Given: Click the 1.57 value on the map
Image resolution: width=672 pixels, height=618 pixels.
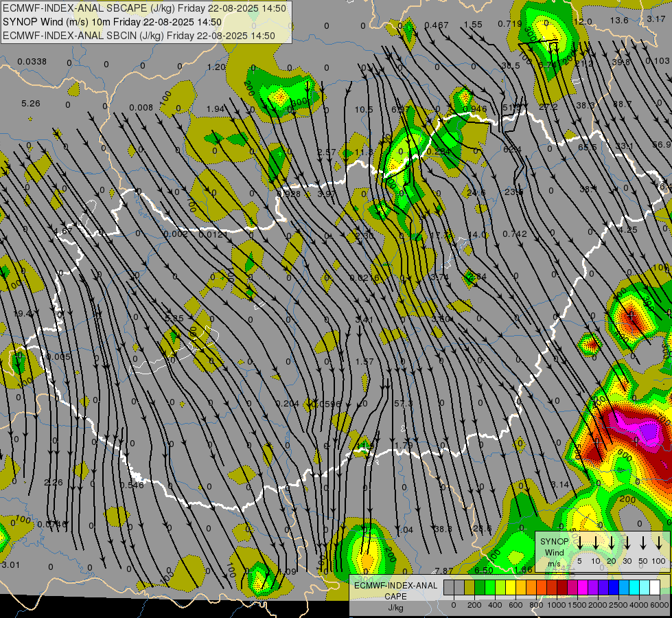Looking at the screenshot, I should coord(364,362).
